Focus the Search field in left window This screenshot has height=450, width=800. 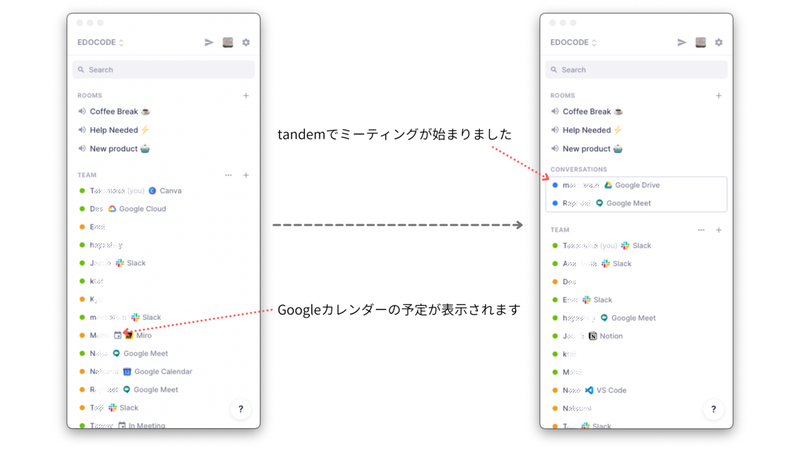(163, 70)
